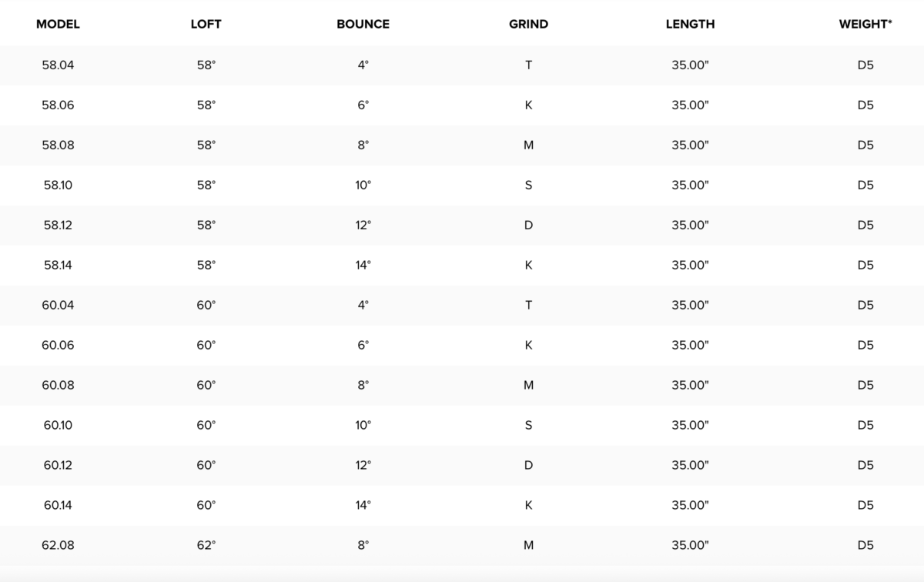The height and width of the screenshot is (582, 924).
Task: Select the 58.06 model cell
Action: pyautogui.click(x=58, y=105)
